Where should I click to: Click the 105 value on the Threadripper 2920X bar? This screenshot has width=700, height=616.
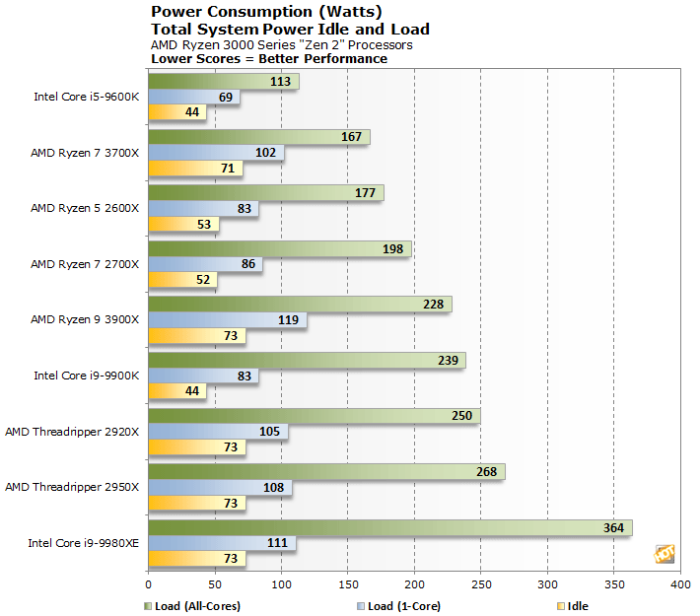[269, 432]
